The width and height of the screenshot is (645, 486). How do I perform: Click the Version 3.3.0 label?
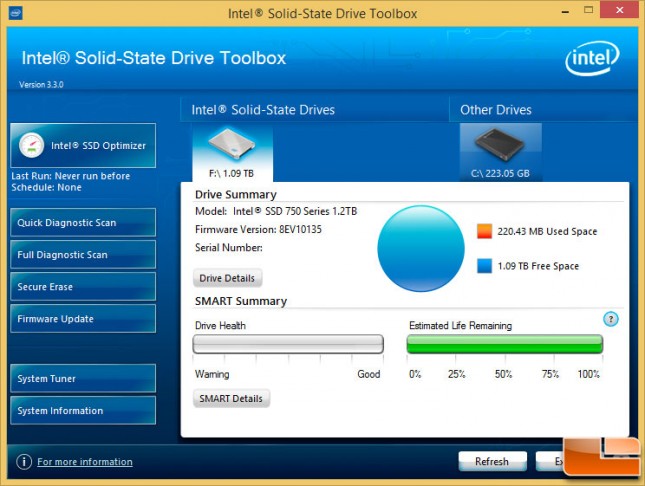pos(41,84)
